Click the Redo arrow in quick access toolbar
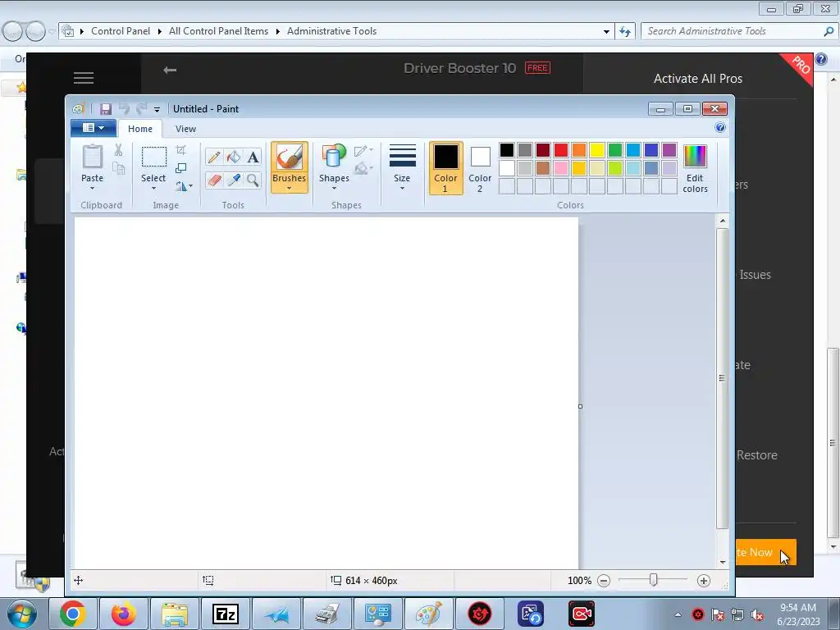The image size is (840, 630). tap(141, 109)
